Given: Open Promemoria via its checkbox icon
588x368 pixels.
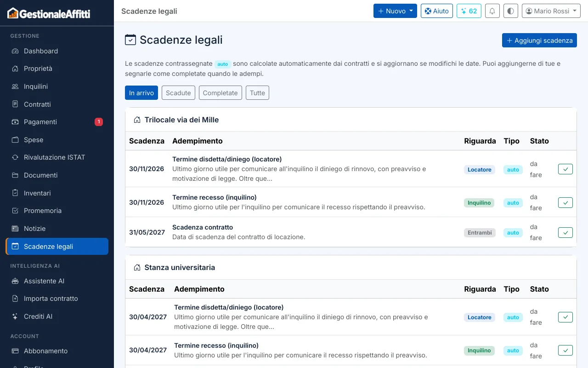Looking at the screenshot, I should [x=15, y=211].
